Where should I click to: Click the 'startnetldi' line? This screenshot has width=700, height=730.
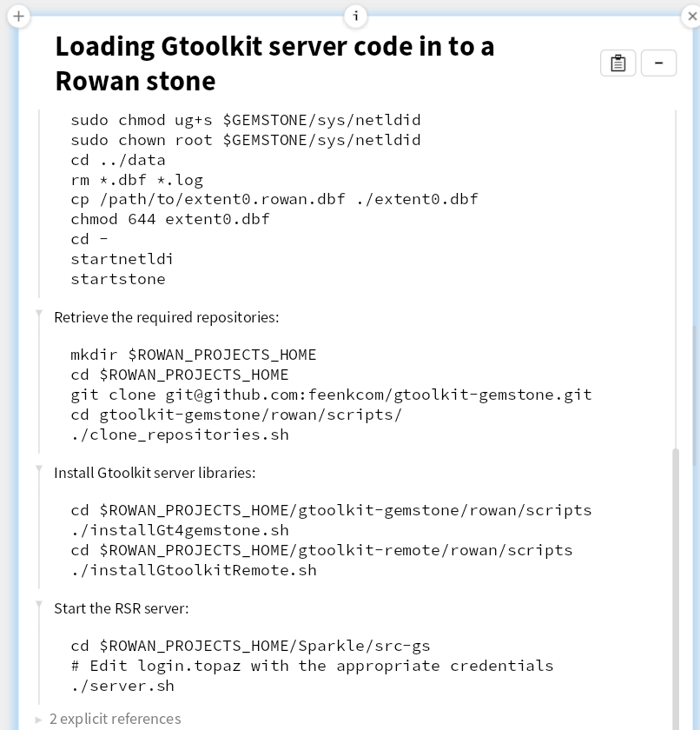tap(122, 259)
